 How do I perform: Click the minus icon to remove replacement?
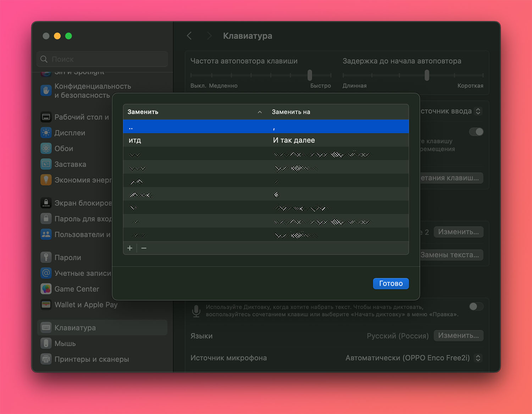pyautogui.click(x=144, y=248)
